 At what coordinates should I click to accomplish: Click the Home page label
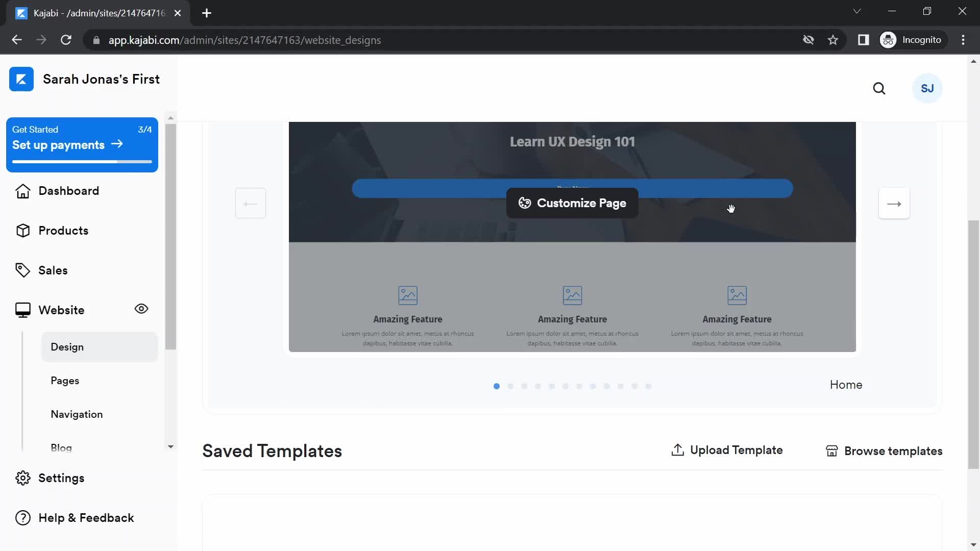(x=846, y=385)
